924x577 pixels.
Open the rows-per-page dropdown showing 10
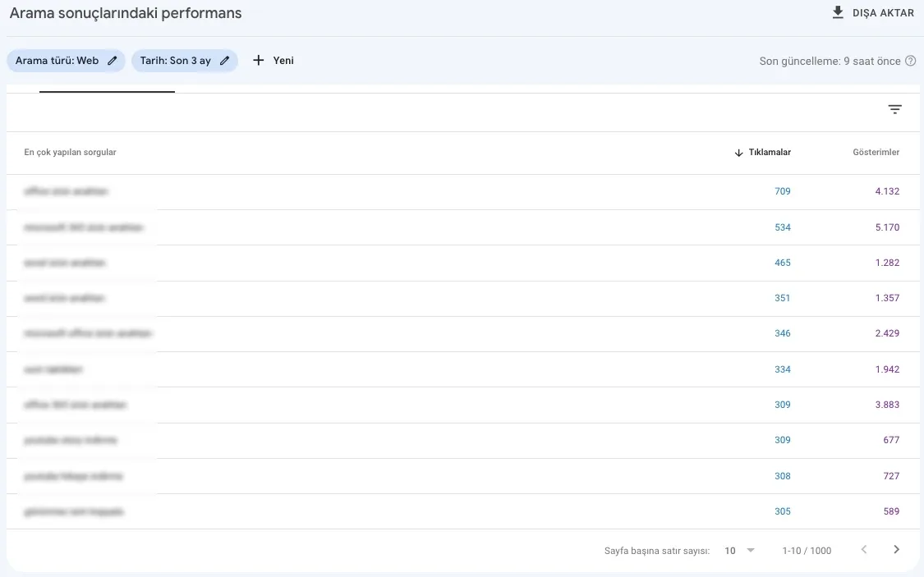point(739,551)
